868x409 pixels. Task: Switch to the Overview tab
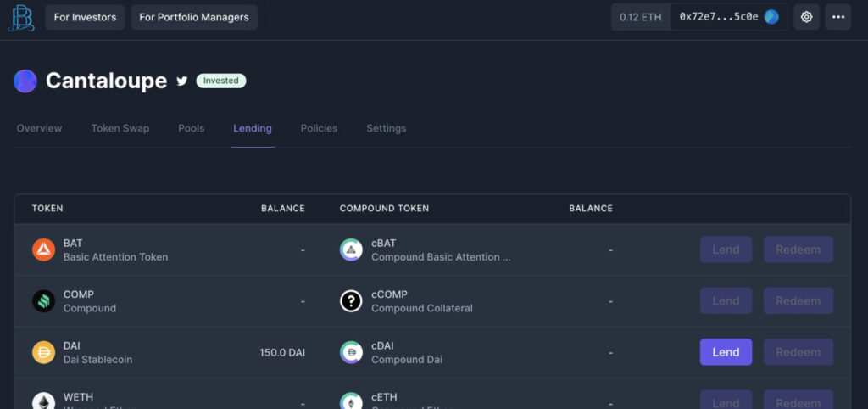click(39, 129)
